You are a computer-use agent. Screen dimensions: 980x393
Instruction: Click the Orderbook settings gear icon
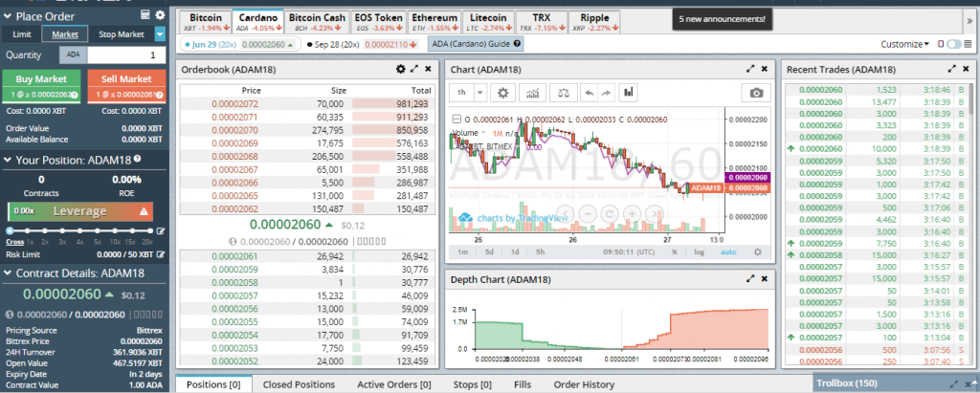(x=400, y=70)
